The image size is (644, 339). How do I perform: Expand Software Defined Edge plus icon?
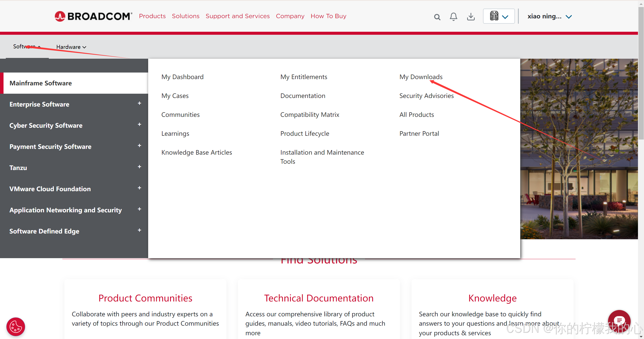tap(139, 230)
